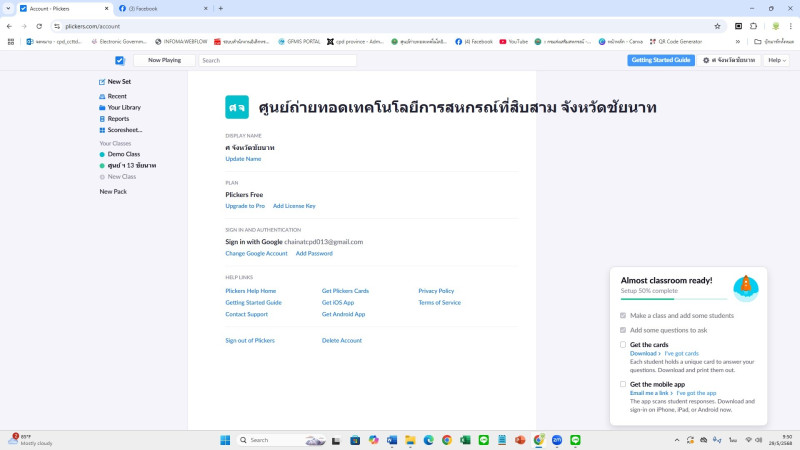Toggle 'Add some questions to ask' checkbox
This screenshot has width=800, height=450.
pos(623,330)
